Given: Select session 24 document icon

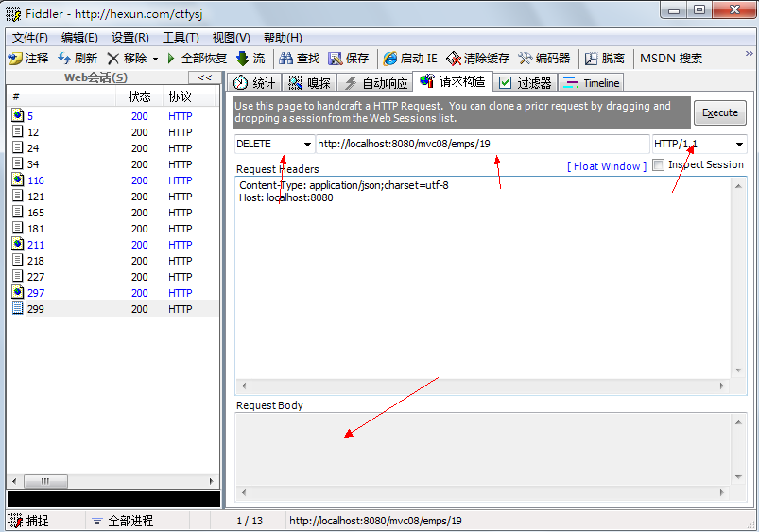Looking at the screenshot, I should pos(18,147).
